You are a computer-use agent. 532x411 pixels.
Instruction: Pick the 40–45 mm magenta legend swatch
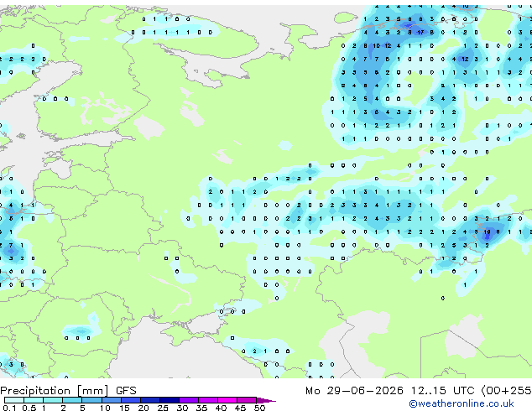227,400
